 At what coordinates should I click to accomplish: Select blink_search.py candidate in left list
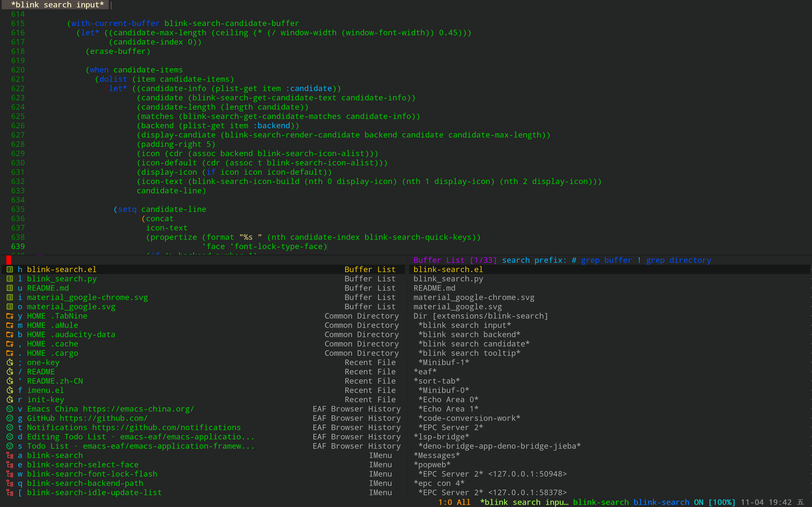[62, 279]
